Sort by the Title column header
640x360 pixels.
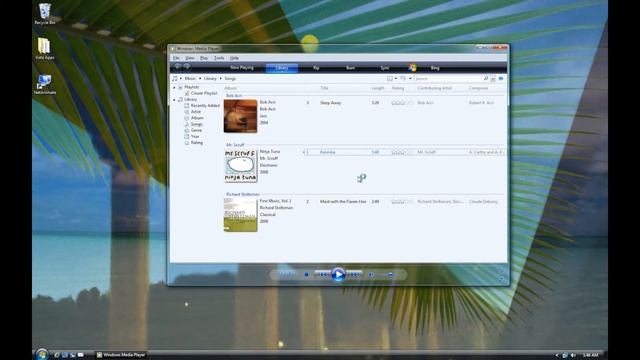click(324, 88)
